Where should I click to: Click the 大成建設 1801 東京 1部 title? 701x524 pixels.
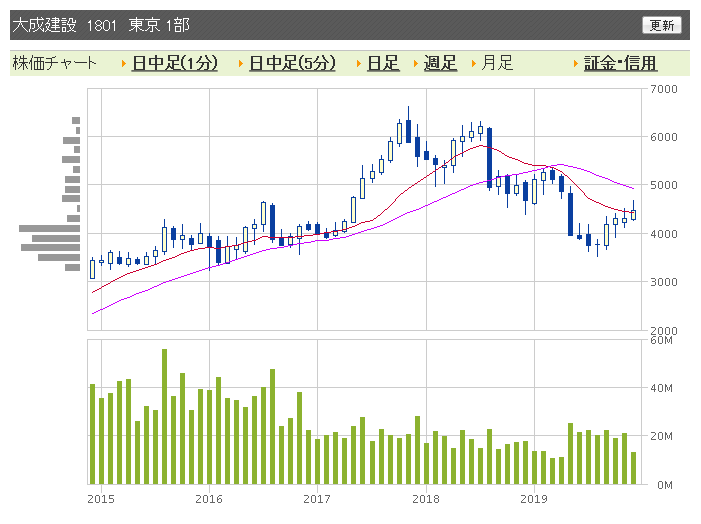tap(101, 25)
